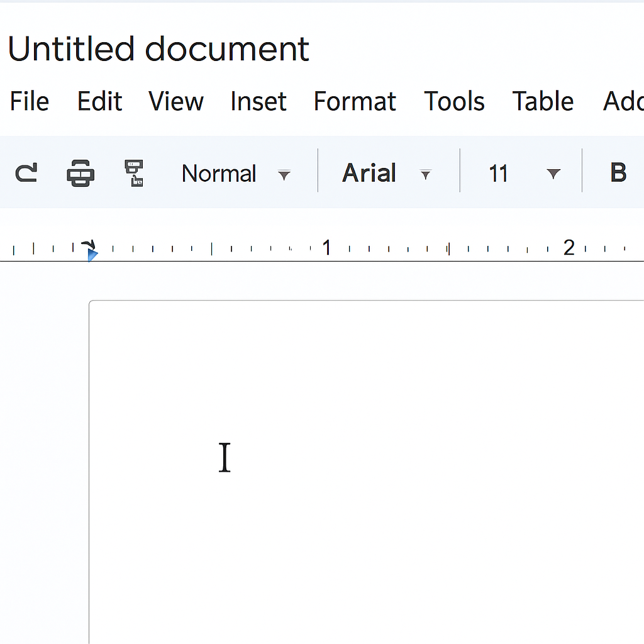This screenshot has width=644, height=644.
Task: Click the Untitled document title
Action: tap(158, 49)
